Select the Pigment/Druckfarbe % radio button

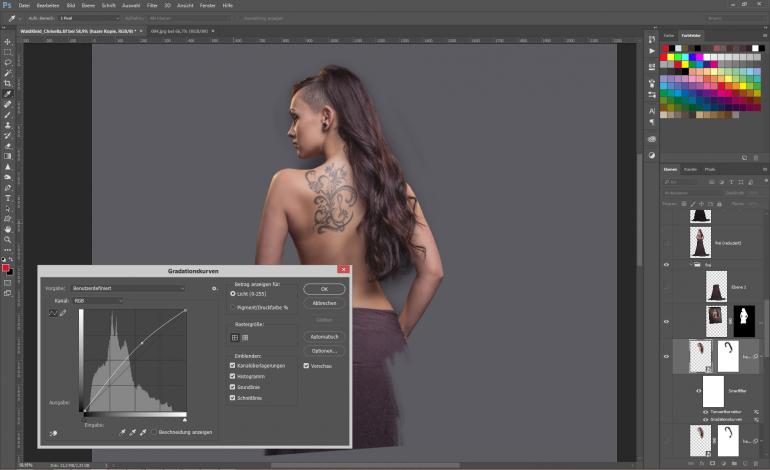pyautogui.click(x=233, y=307)
